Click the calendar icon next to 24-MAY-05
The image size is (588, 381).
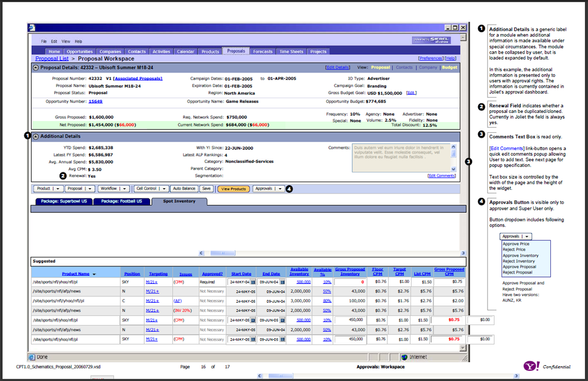253,320
